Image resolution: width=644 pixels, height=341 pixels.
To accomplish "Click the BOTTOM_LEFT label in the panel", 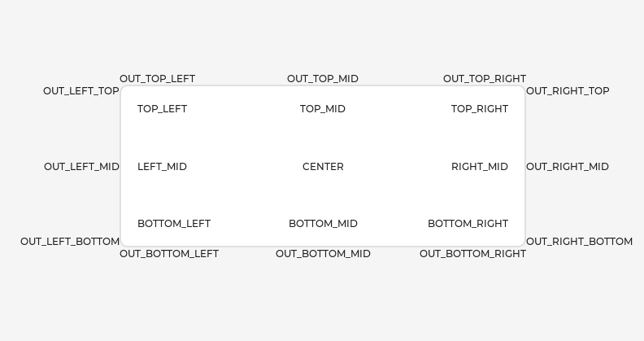I will point(173,224).
